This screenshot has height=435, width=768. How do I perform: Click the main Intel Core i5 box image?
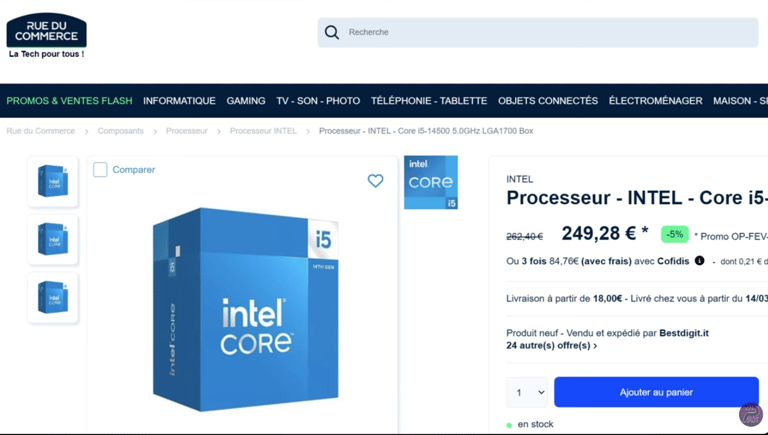click(x=245, y=310)
